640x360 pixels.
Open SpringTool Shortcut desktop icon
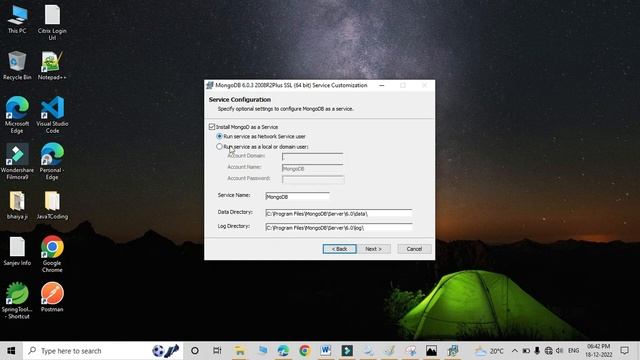pyautogui.click(x=17, y=301)
